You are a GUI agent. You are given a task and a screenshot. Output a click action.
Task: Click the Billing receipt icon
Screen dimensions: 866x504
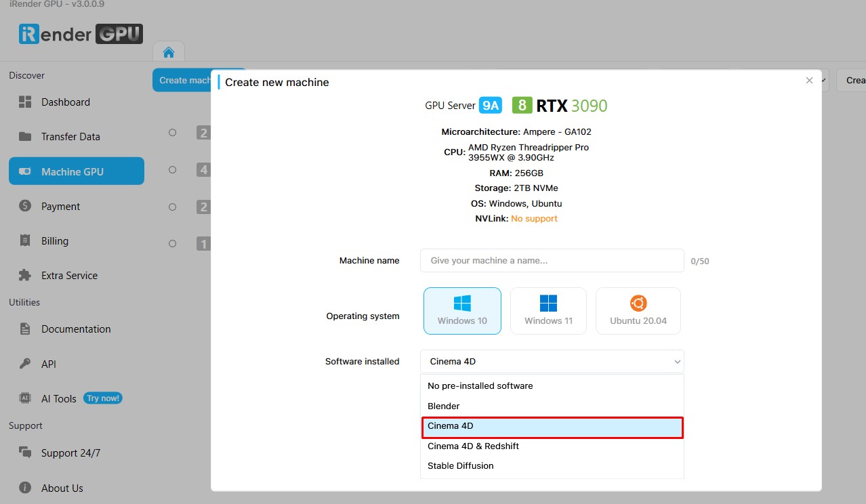(25, 240)
